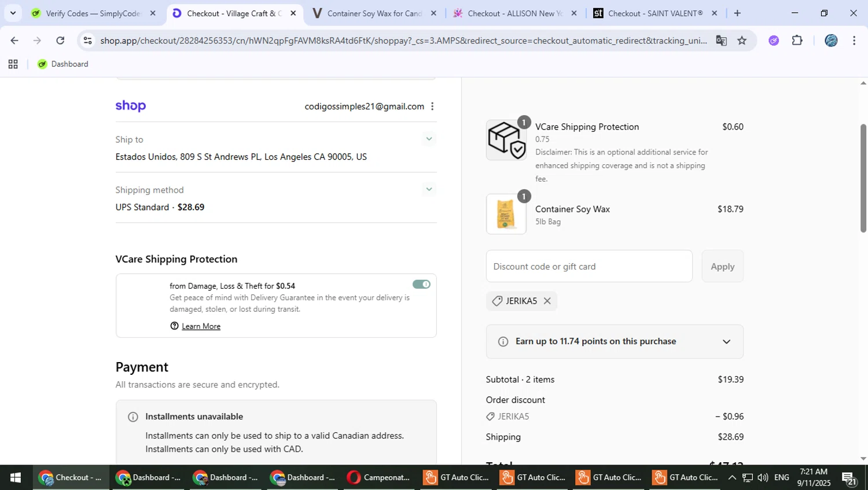Click the Checkout Chrome taskbar item

pyautogui.click(x=71, y=477)
